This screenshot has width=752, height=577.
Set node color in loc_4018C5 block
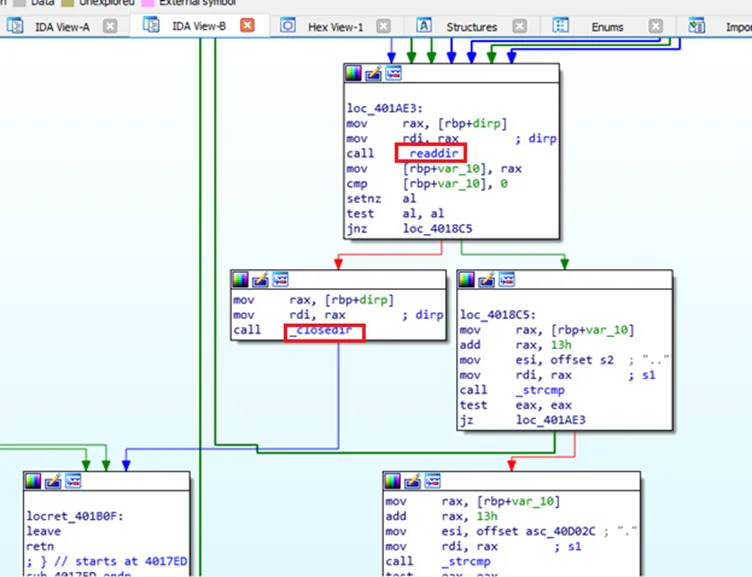tap(467, 279)
